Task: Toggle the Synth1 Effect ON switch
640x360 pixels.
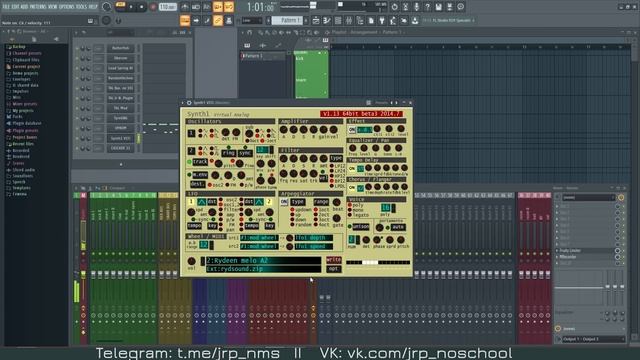Action: pyautogui.click(x=352, y=130)
